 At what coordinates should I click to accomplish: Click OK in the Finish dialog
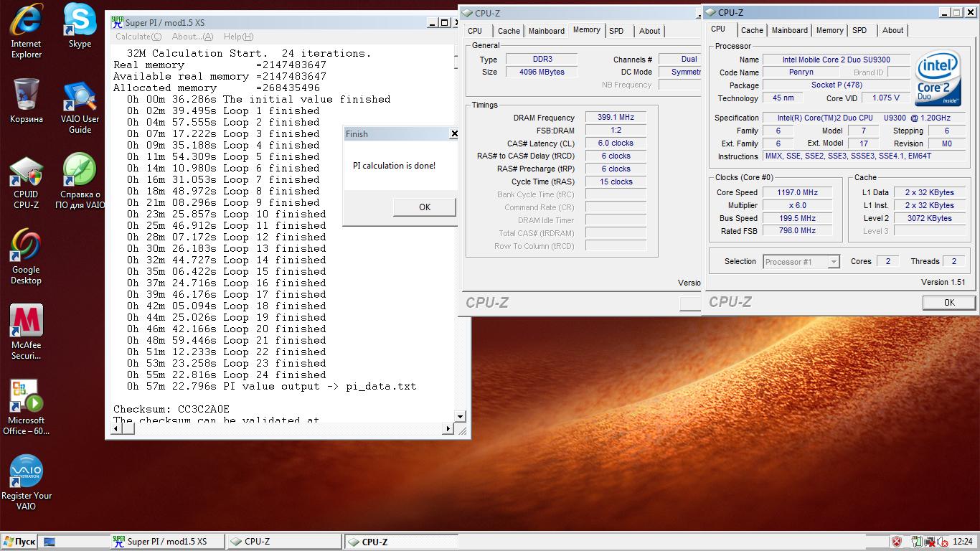coord(424,207)
